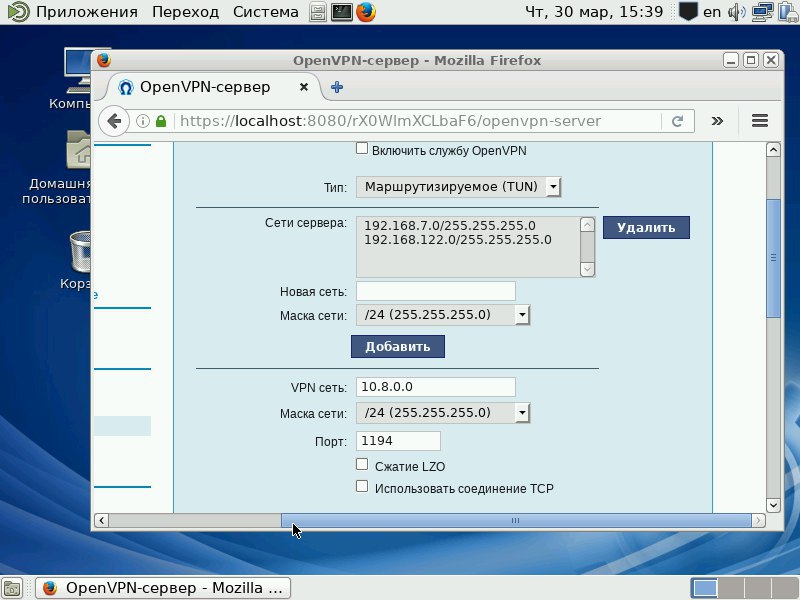This screenshot has height=600, width=800.
Task: Click the horizontal scrollbar left arrow
Action: (x=101, y=520)
